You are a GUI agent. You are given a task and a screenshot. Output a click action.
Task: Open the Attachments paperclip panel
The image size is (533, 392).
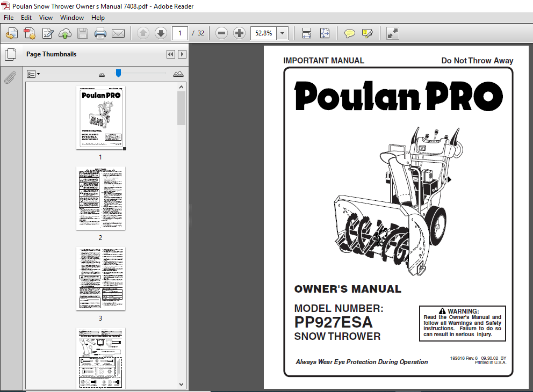[10, 77]
